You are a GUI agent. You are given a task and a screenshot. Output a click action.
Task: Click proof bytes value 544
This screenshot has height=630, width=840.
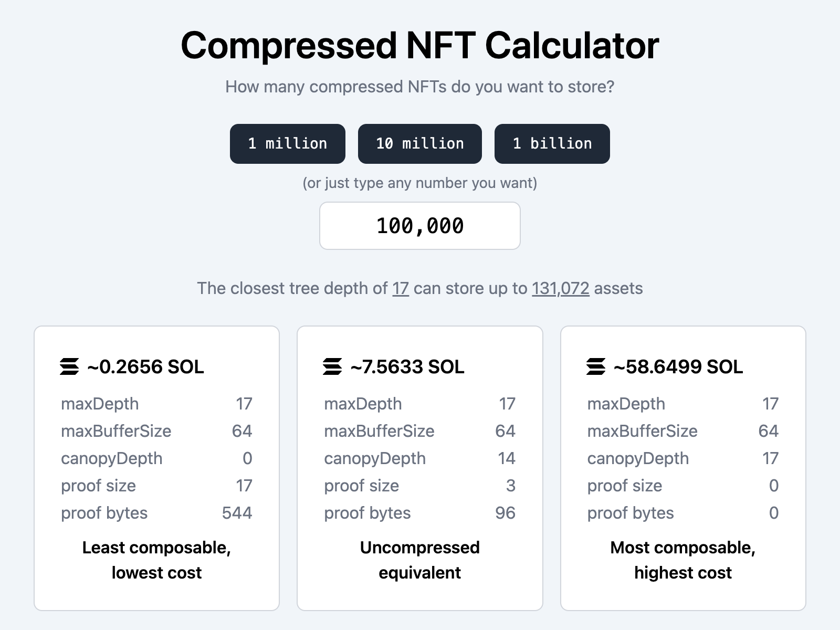click(x=237, y=513)
